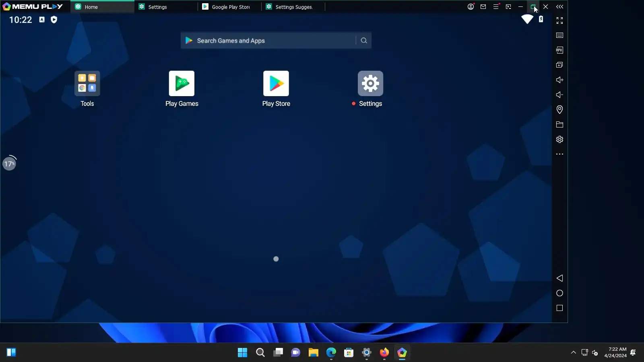Open Firefox from the taskbar
The height and width of the screenshot is (362, 644).
384,353
